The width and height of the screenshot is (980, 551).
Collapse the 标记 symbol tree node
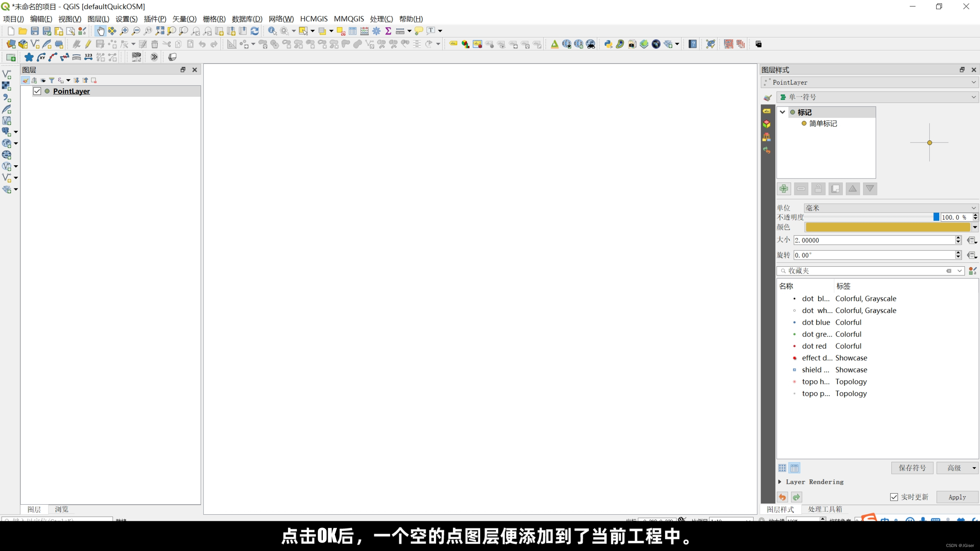click(x=783, y=112)
